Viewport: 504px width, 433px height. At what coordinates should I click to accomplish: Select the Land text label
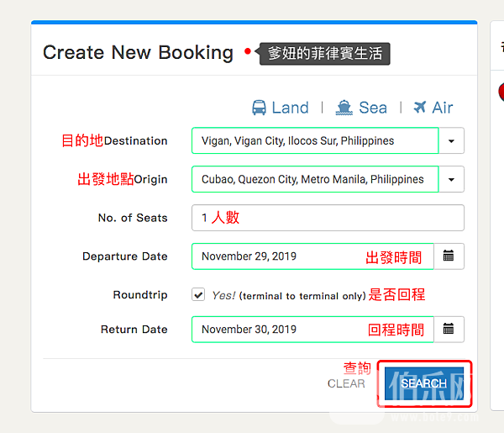[290, 108]
